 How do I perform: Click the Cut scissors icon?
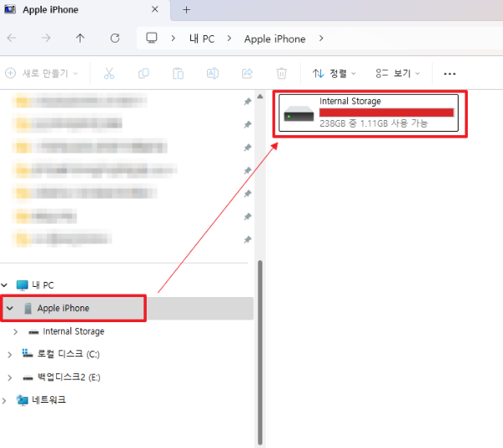tap(109, 74)
